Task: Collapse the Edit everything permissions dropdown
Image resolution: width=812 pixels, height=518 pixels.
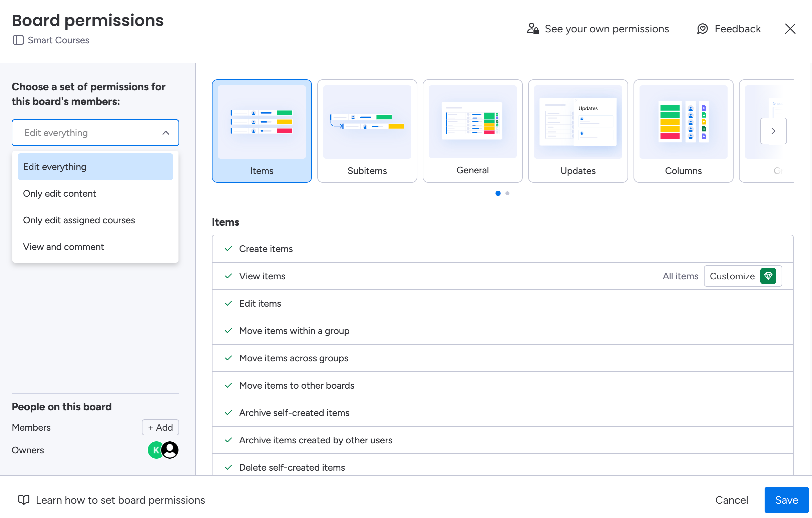Action: (x=165, y=133)
